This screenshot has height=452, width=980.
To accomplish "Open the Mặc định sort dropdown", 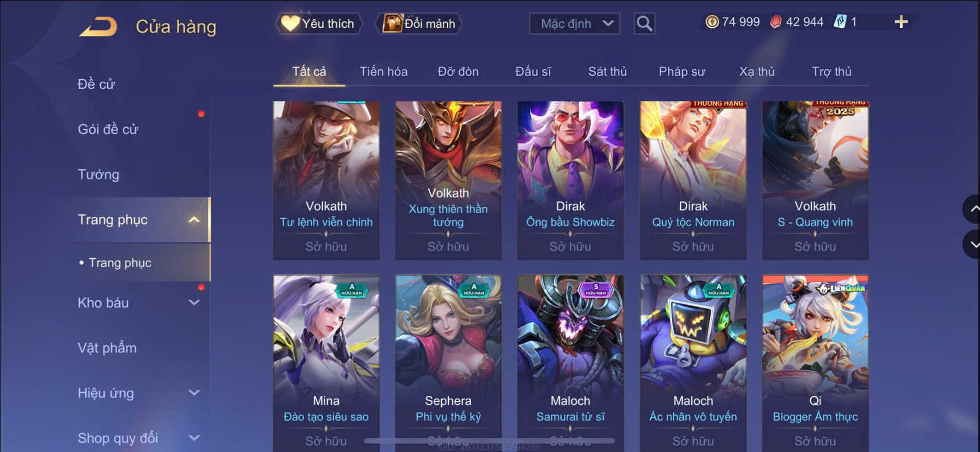I will click(x=575, y=23).
